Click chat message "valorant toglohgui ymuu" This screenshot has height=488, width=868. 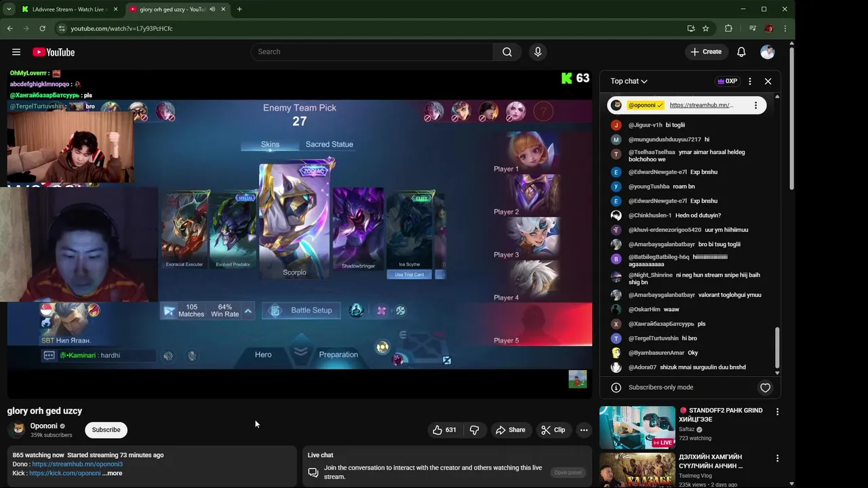tap(730, 295)
